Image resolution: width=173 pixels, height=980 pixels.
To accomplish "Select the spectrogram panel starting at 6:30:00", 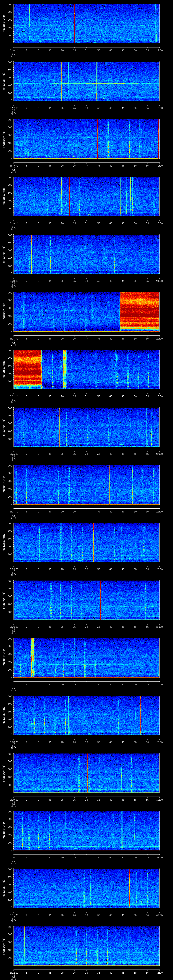I will [86, 831].
